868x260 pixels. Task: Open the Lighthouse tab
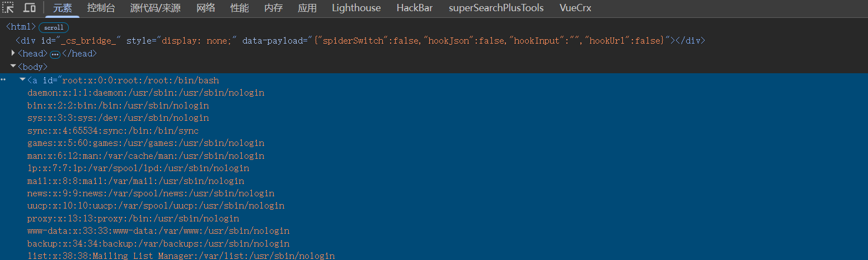point(356,8)
